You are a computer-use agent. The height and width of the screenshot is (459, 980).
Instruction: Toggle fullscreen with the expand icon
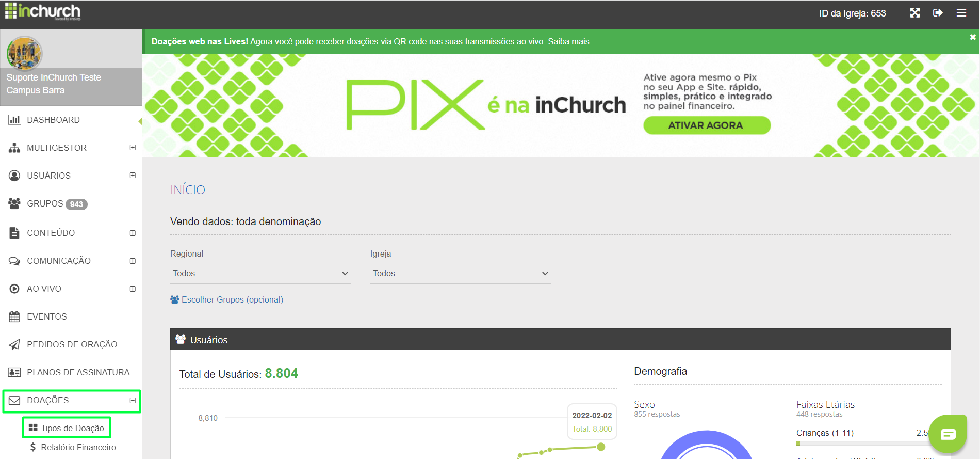(914, 13)
